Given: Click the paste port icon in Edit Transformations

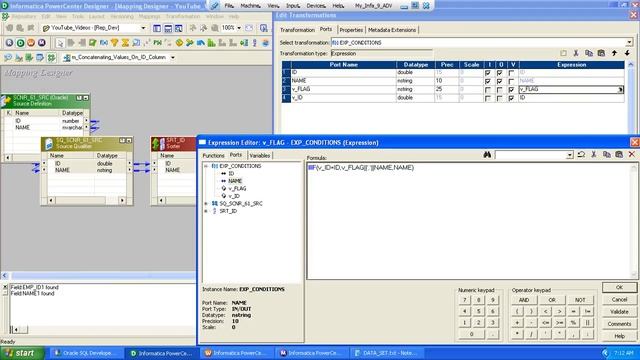Looking at the screenshot, I should pyautogui.click(x=601, y=53).
